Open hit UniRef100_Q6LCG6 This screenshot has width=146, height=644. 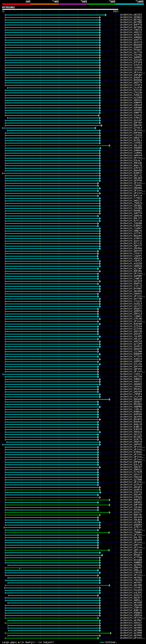point(131,146)
